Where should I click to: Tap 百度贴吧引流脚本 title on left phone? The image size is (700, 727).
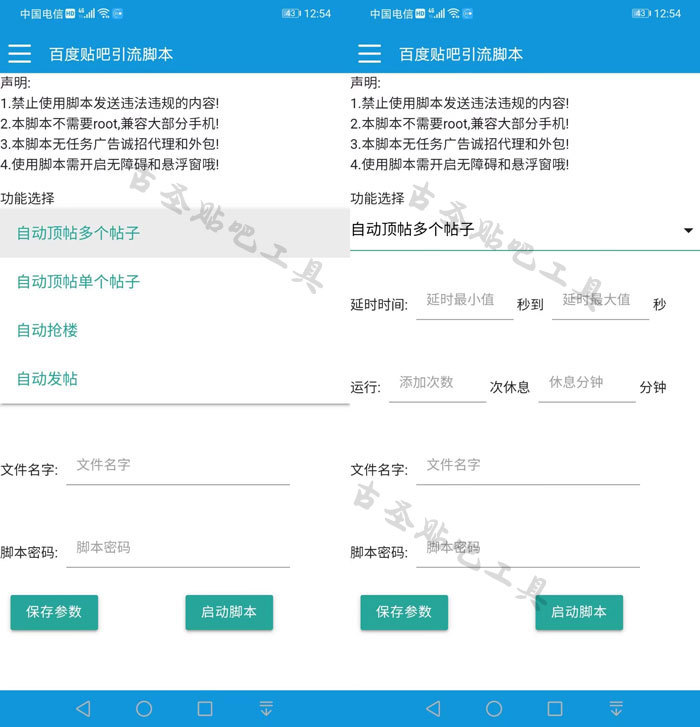point(111,54)
